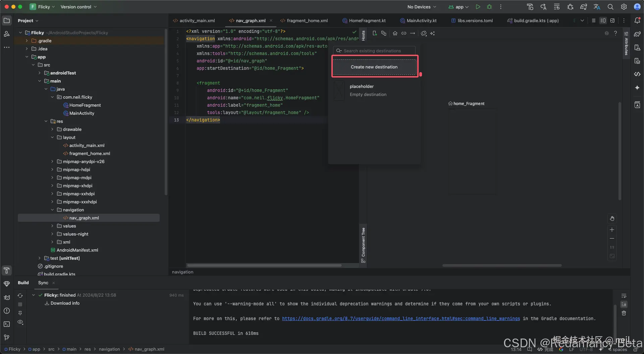Expand the mipmap-hdpi folder
Screen dimensions: 644x354
(52, 169)
